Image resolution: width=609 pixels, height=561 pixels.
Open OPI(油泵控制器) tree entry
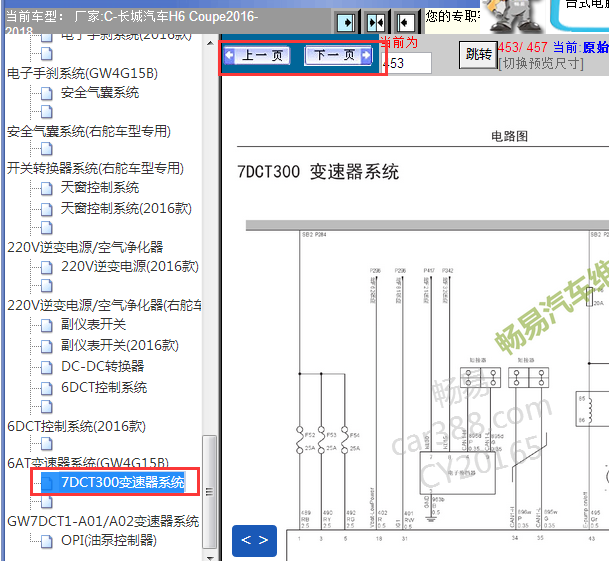coord(109,540)
